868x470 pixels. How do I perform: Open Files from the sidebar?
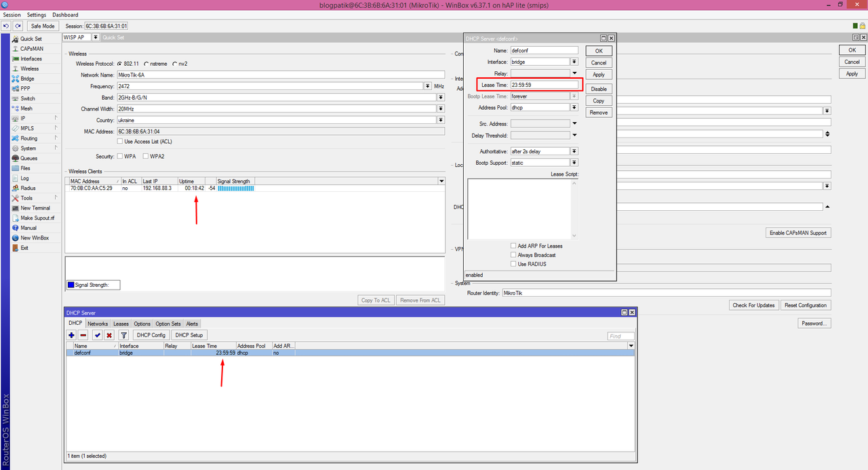tap(25, 168)
